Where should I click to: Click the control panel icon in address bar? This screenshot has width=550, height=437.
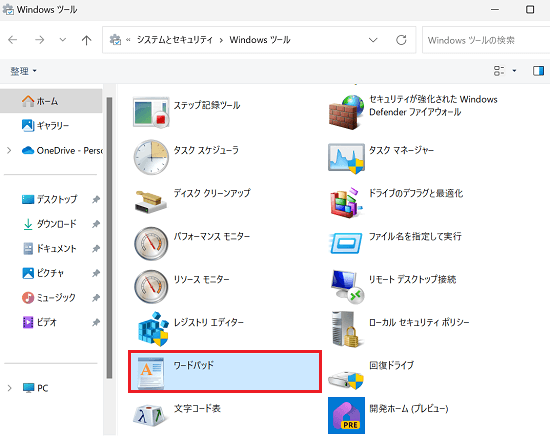(115, 40)
